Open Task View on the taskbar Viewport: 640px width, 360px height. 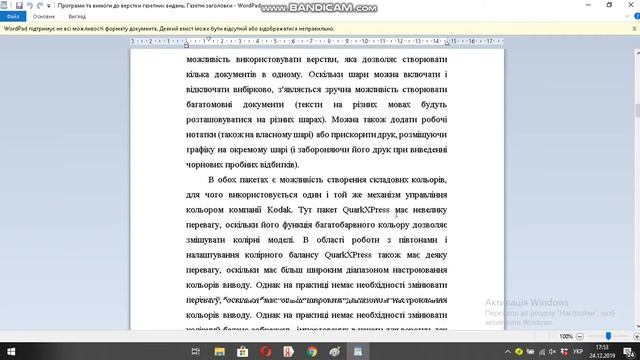[x=196, y=351]
